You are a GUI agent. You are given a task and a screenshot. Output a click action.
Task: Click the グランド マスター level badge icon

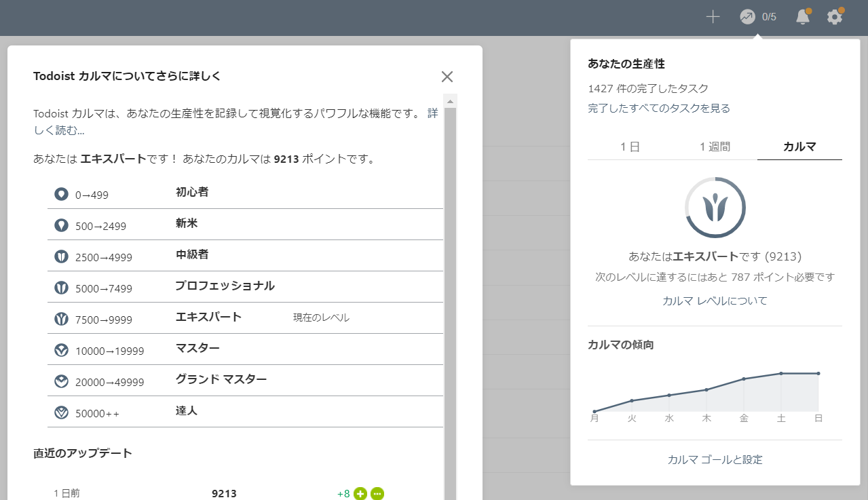tap(62, 381)
